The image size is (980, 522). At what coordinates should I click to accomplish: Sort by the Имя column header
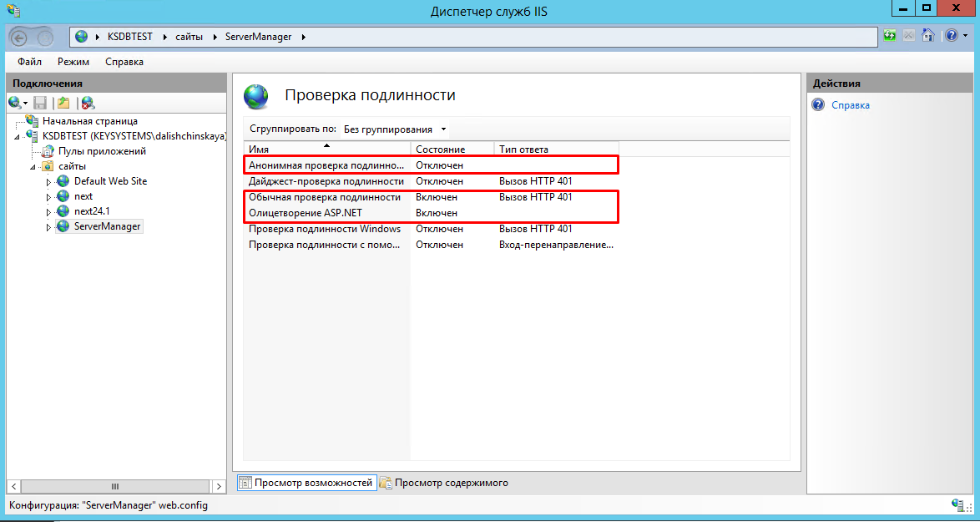(x=327, y=150)
